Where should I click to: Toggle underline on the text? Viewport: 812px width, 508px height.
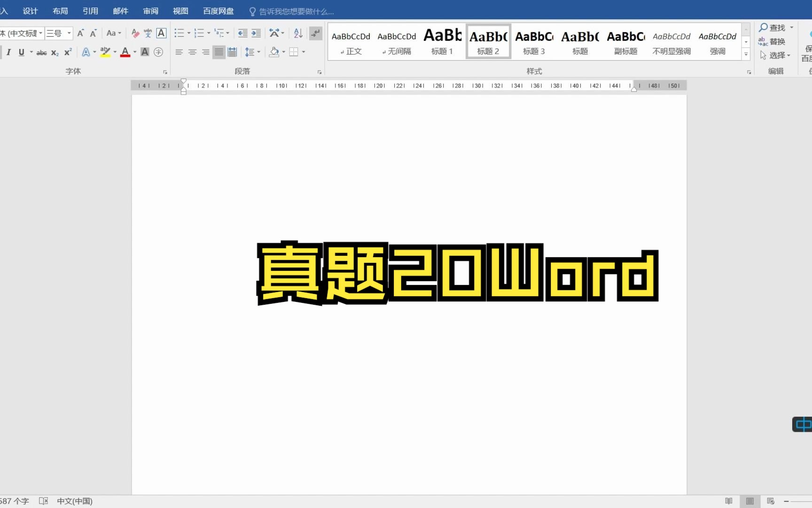21,52
